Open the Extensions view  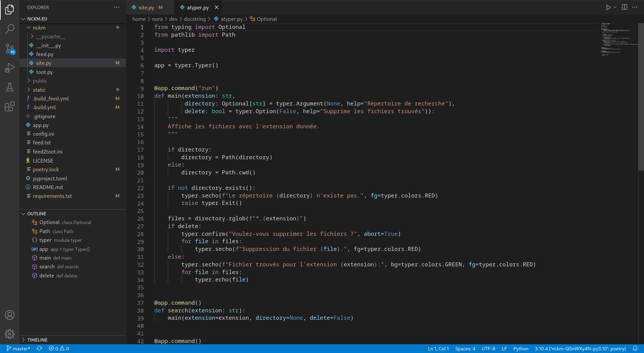click(10, 107)
